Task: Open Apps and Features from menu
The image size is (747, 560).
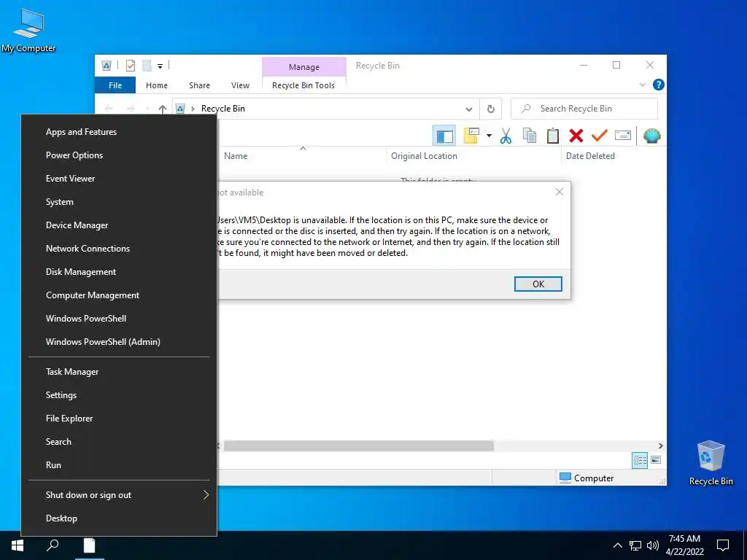Action: pos(119,132)
